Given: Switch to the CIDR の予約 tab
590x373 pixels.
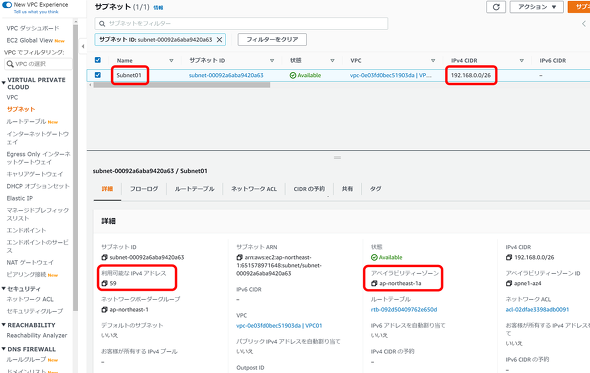Looking at the screenshot, I should coord(309,189).
